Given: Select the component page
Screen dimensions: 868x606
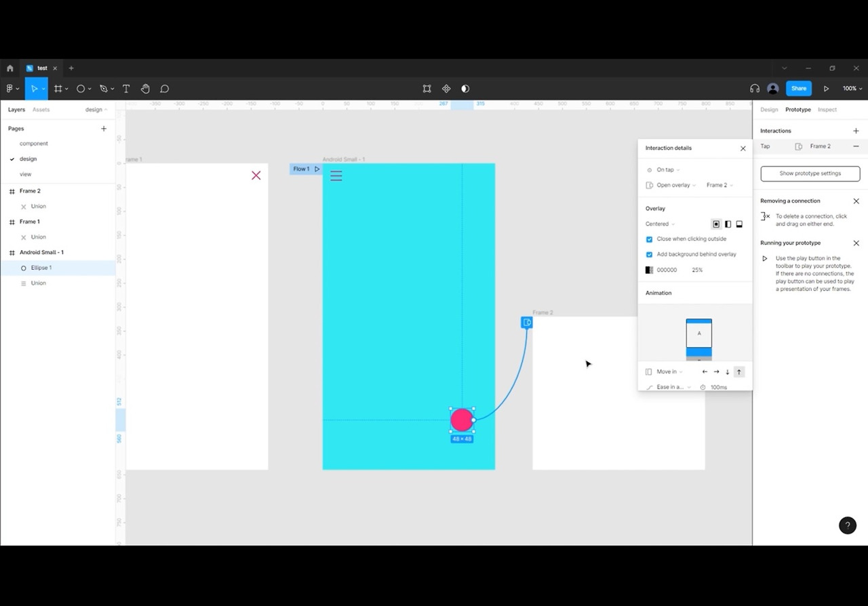Looking at the screenshot, I should (34, 144).
